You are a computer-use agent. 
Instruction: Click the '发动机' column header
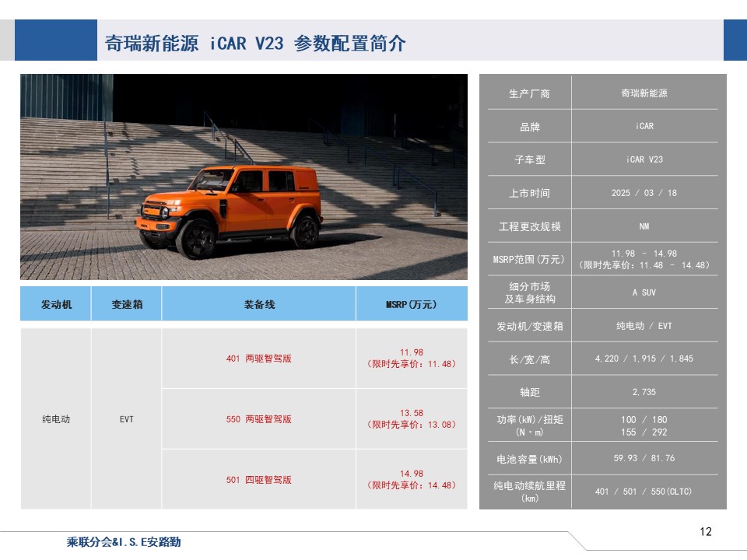pos(56,304)
